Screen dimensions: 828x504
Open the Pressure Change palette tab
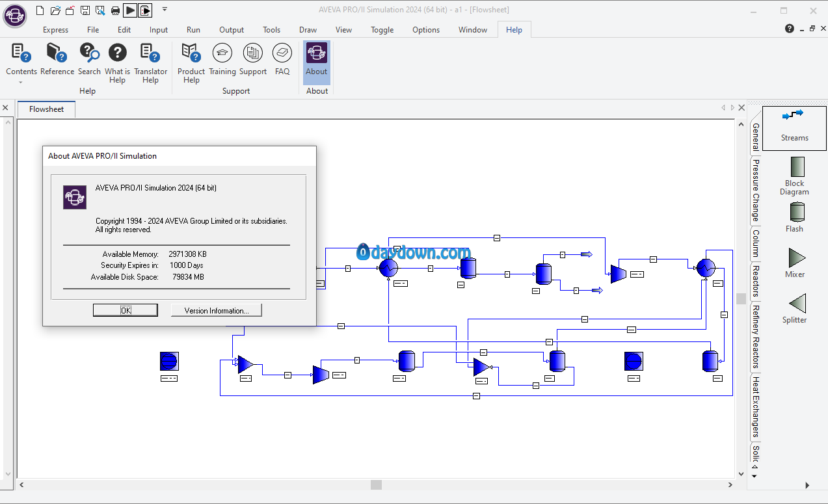point(755,189)
